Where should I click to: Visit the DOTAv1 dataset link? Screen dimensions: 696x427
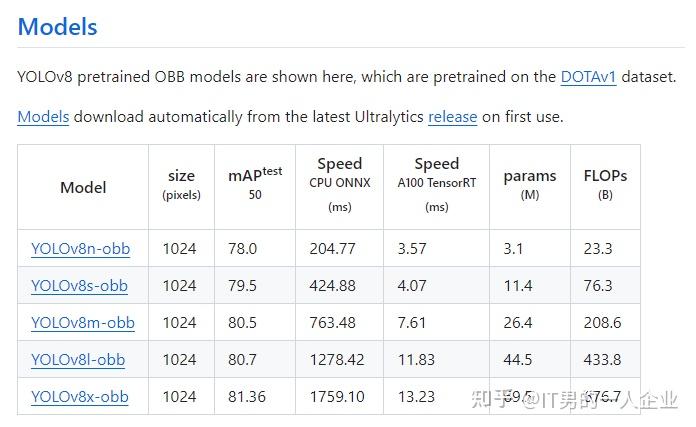[588, 76]
